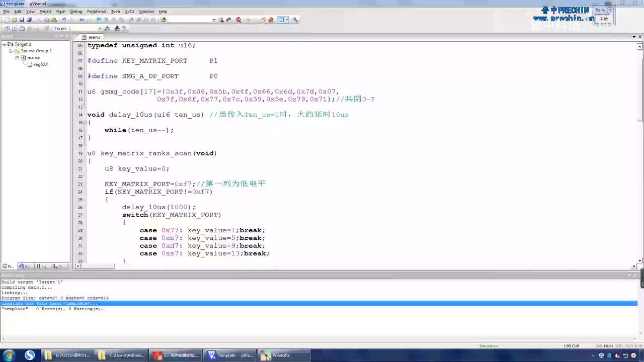This screenshot has height=362, width=644.
Task: Switch to the Functions tab in project panel
Action: (x=41, y=266)
